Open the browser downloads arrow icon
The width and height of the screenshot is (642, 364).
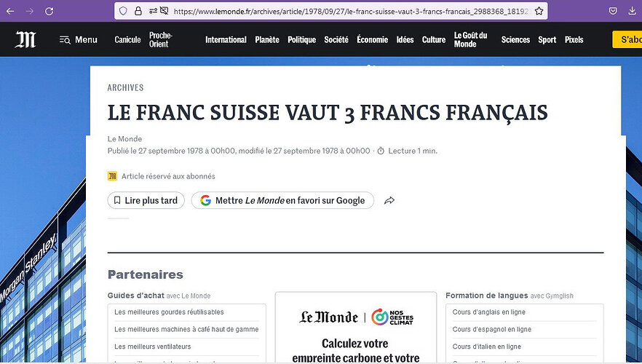632,11
